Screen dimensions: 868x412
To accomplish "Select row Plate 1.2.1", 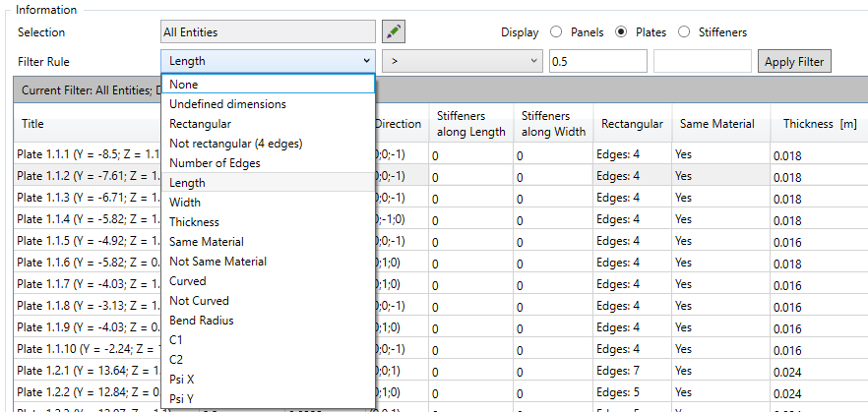I will (x=88, y=370).
